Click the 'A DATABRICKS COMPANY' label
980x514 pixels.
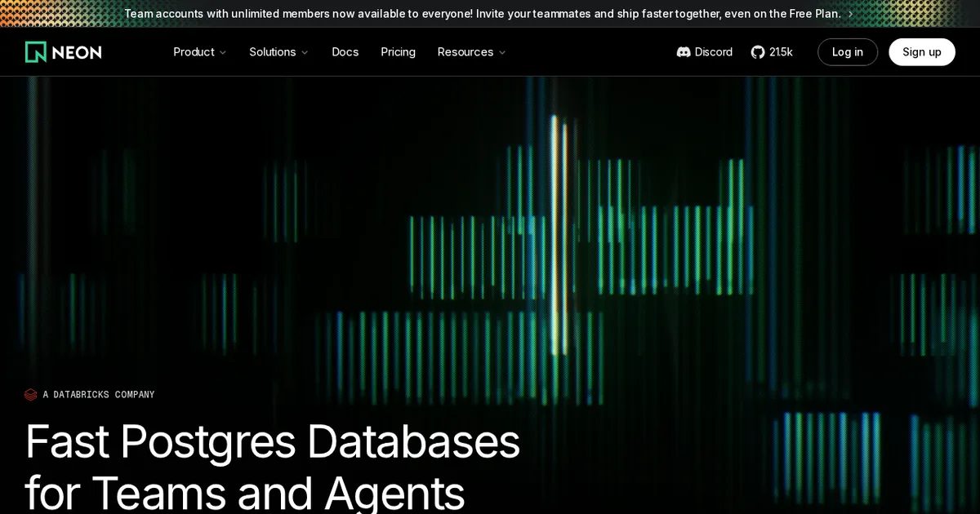pyautogui.click(x=99, y=395)
